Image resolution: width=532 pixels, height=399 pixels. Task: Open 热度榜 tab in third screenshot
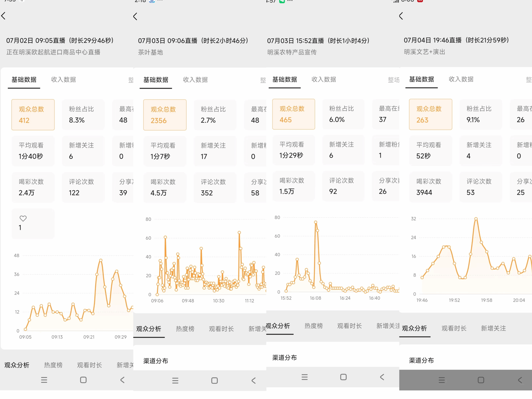(314, 326)
